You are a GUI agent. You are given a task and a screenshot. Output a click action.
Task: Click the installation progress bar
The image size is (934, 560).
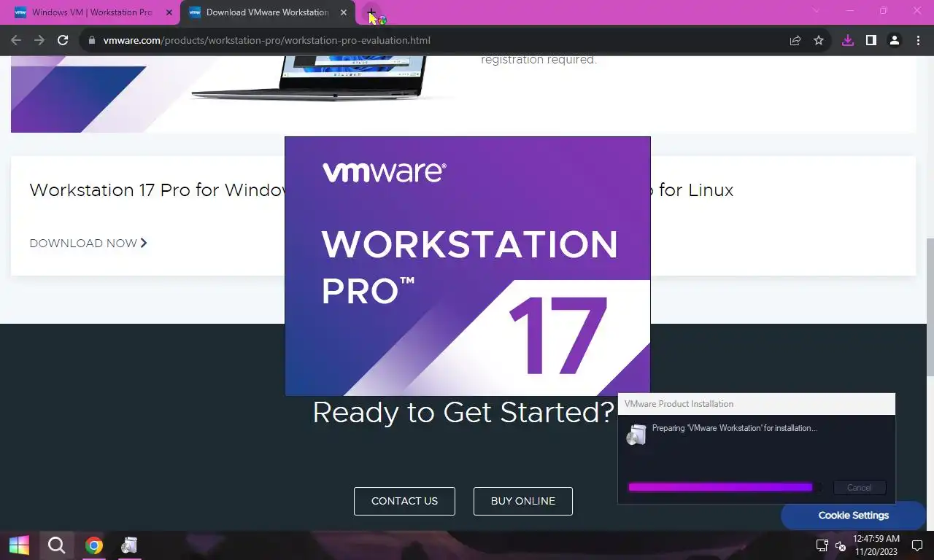[x=725, y=487]
